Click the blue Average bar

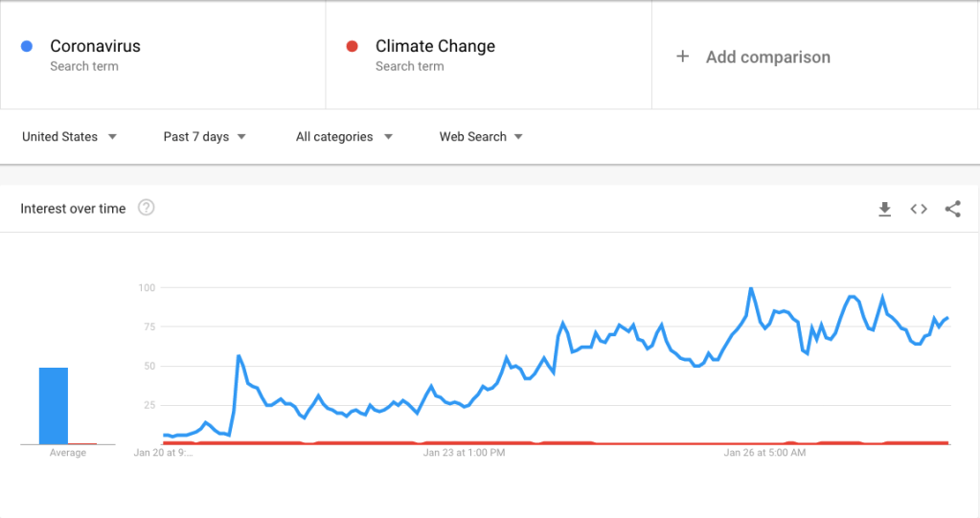point(54,406)
